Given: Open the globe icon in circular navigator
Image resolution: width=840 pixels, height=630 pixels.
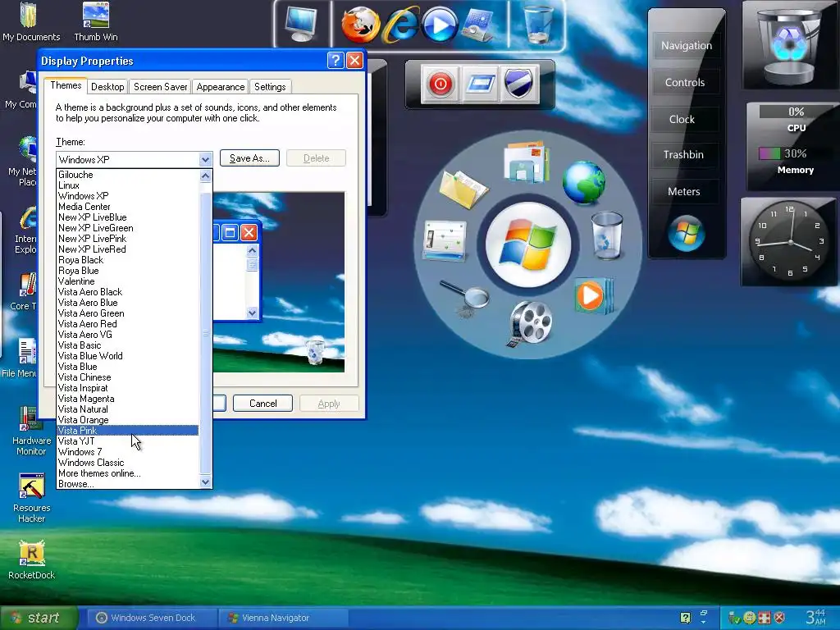Looking at the screenshot, I should click(584, 183).
